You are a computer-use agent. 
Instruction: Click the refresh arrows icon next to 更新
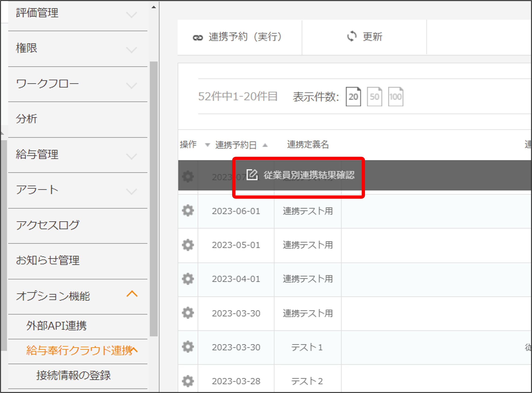coord(352,36)
